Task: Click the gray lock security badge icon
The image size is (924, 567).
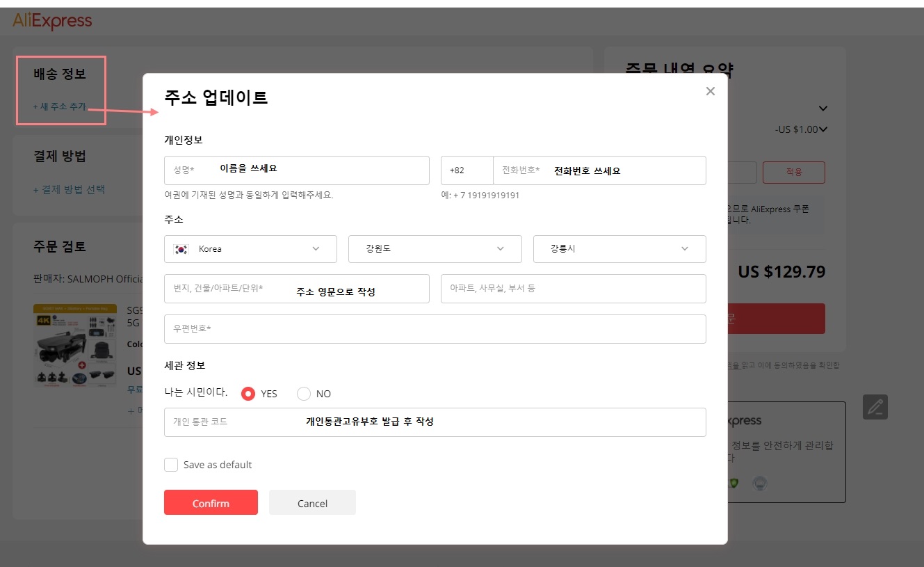Action: pyautogui.click(x=759, y=483)
